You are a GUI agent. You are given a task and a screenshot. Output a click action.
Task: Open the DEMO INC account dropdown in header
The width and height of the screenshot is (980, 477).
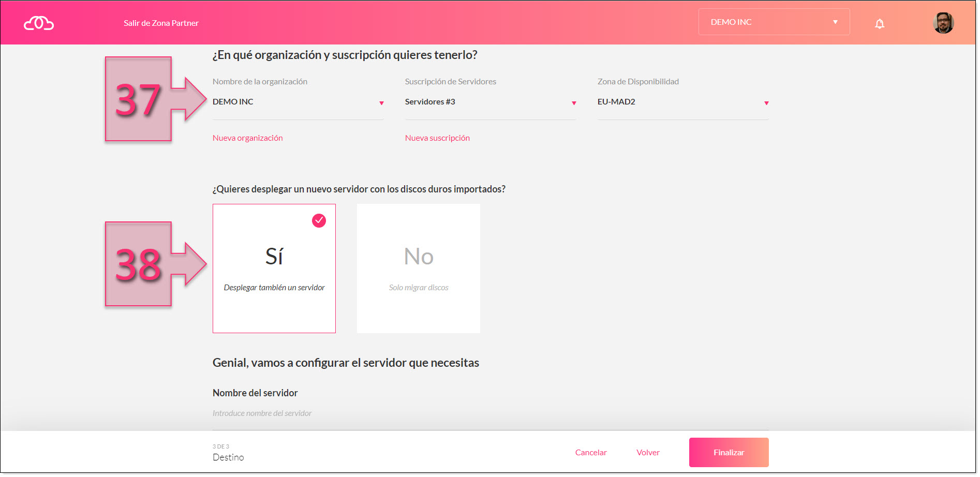tap(773, 22)
